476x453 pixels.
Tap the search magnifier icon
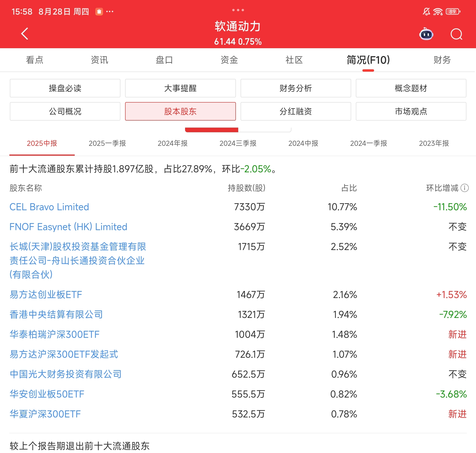456,34
